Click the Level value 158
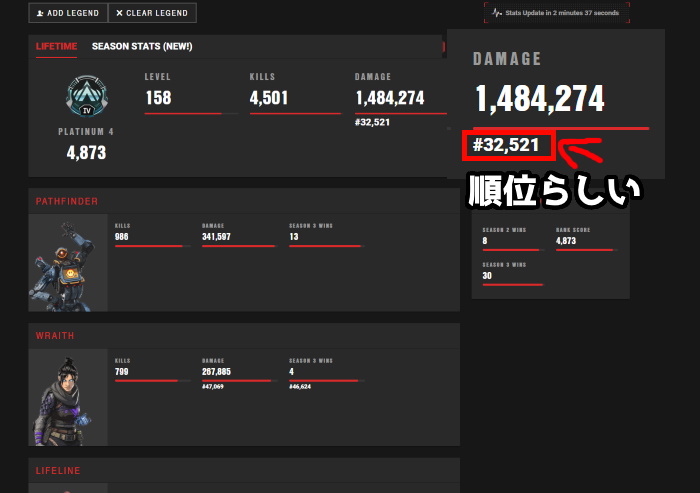 [158, 98]
